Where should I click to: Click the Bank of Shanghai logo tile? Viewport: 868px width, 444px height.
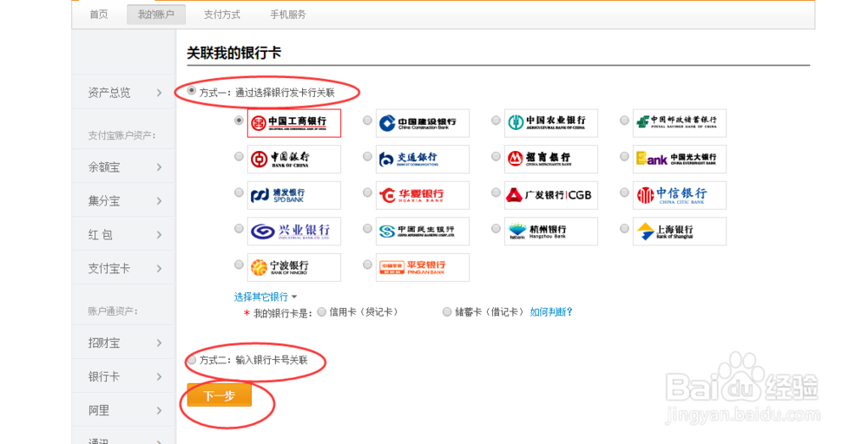[680, 232]
